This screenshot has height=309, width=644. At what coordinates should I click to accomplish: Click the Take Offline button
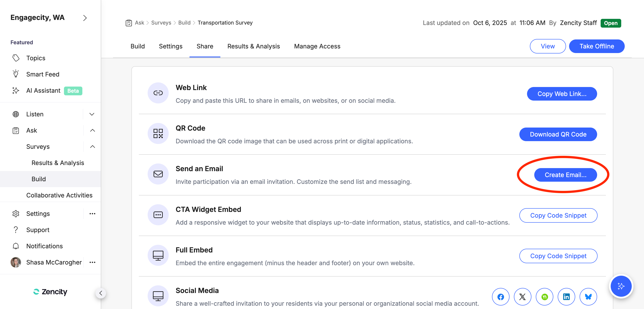tap(596, 46)
